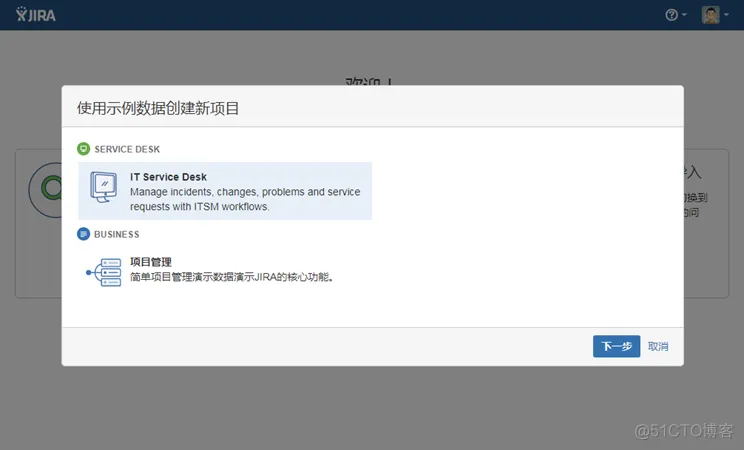744x450 pixels.
Task: Click the green SERVICE DESK category icon
Action: click(x=84, y=149)
